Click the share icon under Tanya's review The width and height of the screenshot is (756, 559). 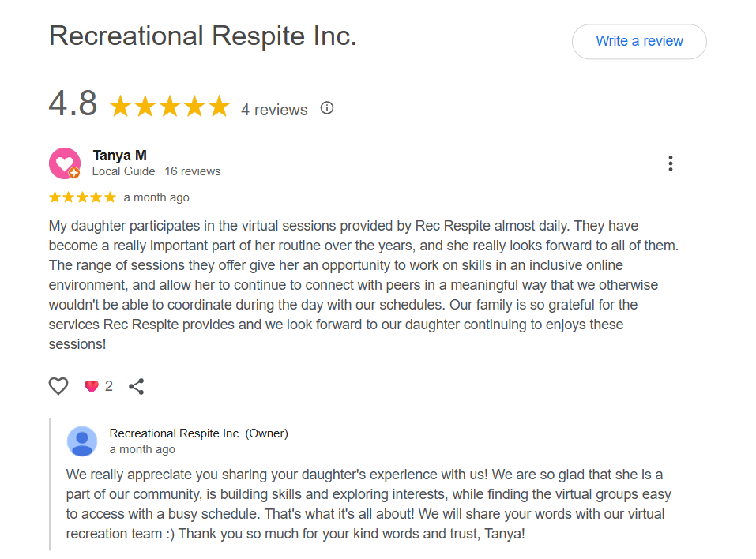pos(136,386)
